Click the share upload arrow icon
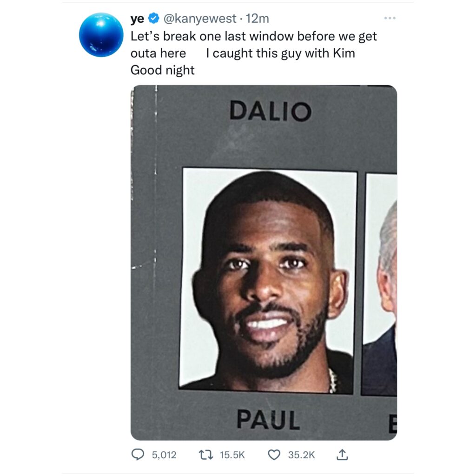Image resolution: width=476 pixels, height=476 pixels. point(342,455)
